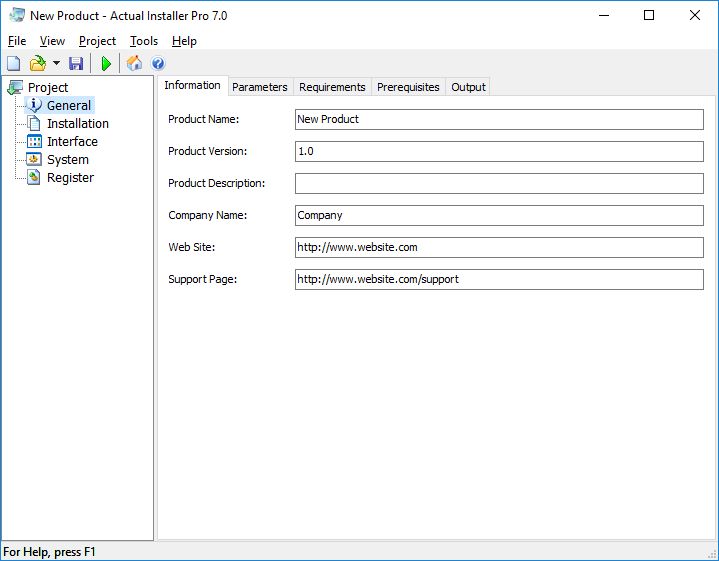Click the Register icon in tree
The width and height of the screenshot is (719, 561).
click(34, 178)
